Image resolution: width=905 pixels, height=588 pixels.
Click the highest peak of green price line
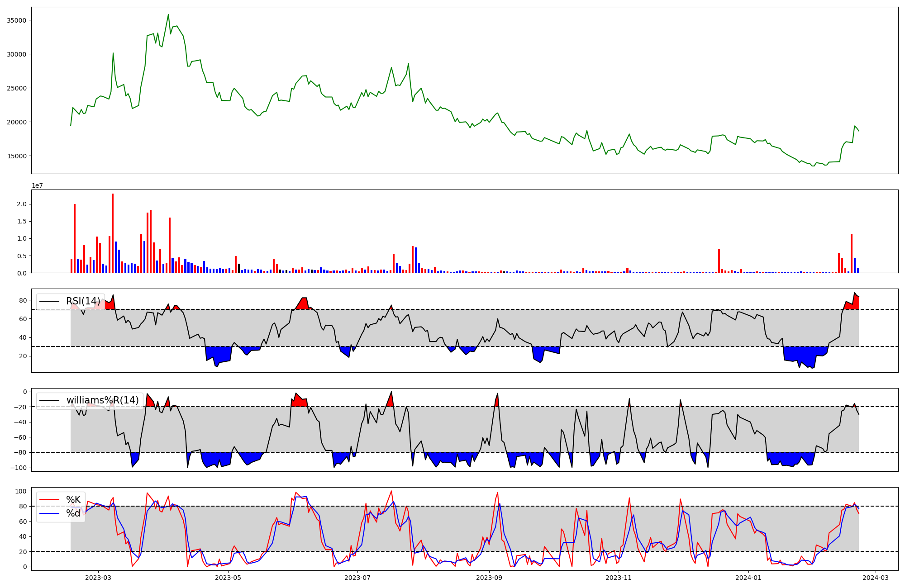168,14
